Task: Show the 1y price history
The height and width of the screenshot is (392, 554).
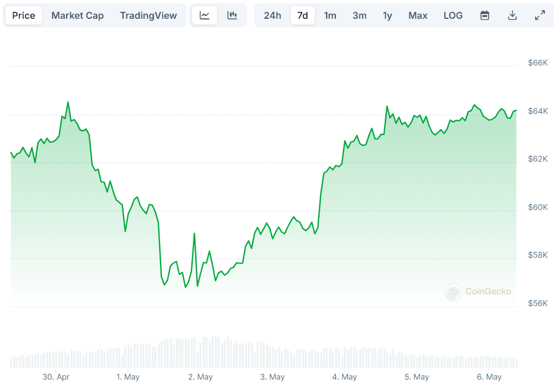Action: coord(387,16)
